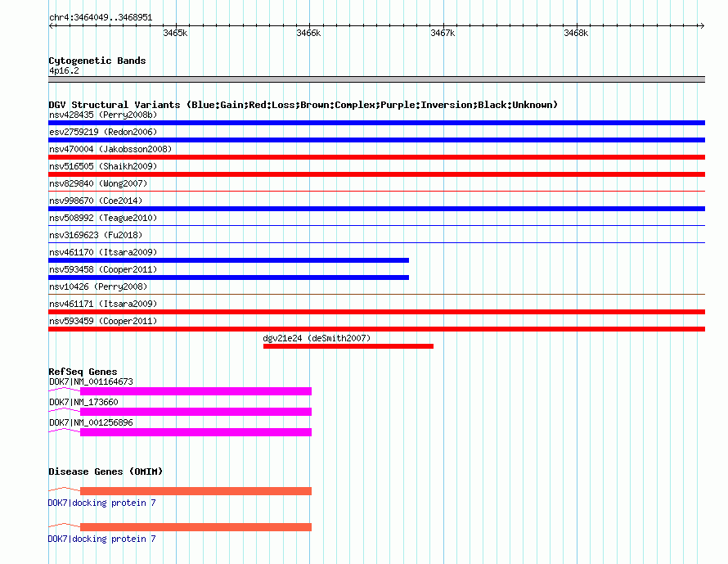The height and width of the screenshot is (564, 728).
Task: Click the 3466k ruler label
Action: 308,33
